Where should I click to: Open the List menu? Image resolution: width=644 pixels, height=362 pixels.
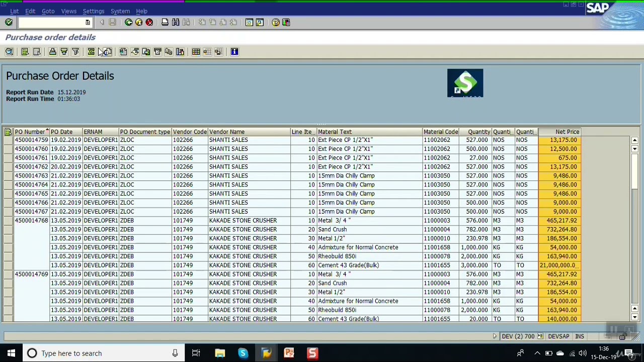15,11
